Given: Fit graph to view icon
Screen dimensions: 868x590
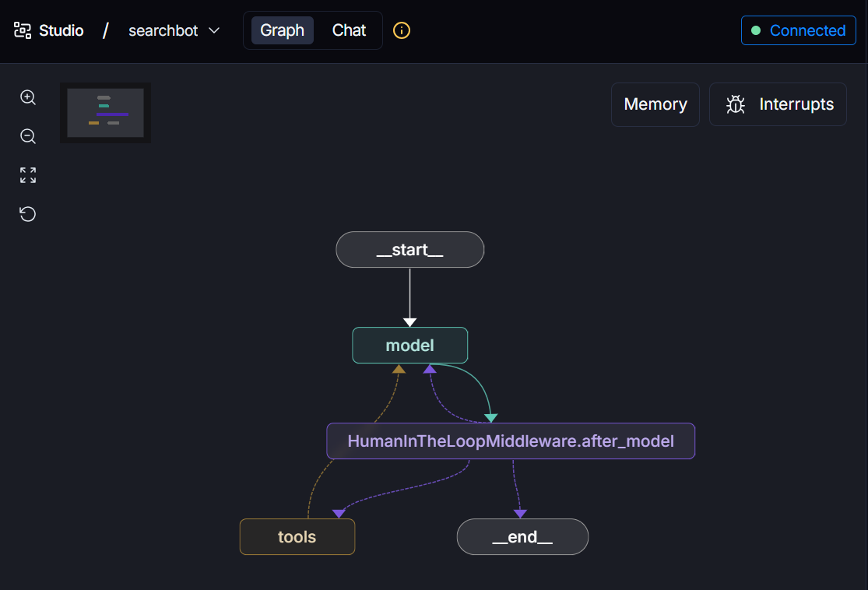Looking at the screenshot, I should [x=28, y=175].
